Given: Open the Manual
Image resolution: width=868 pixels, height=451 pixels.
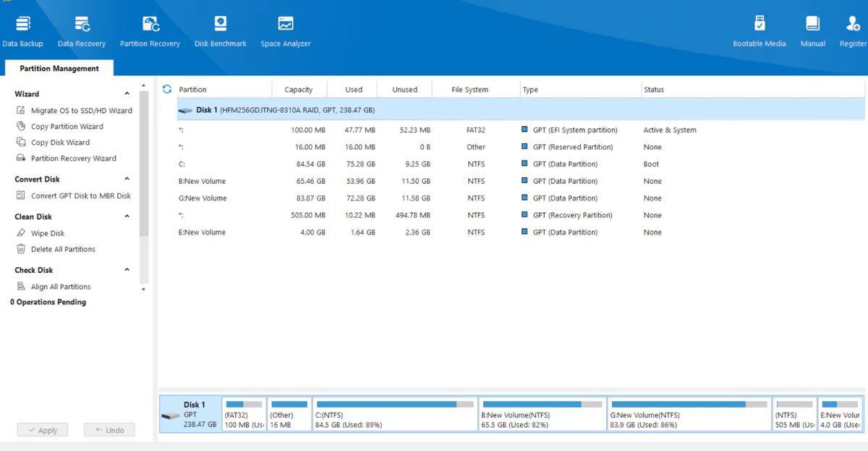Looking at the screenshot, I should [812, 29].
